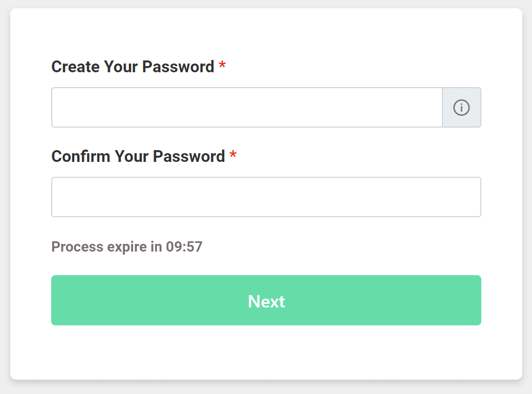Click the 09:57 countdown value

(184, 247)
